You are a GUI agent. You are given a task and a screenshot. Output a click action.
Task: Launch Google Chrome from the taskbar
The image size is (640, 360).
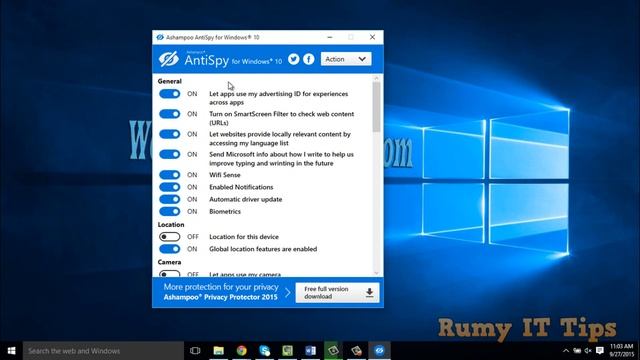pyautogui.click(x=242, y=351)
